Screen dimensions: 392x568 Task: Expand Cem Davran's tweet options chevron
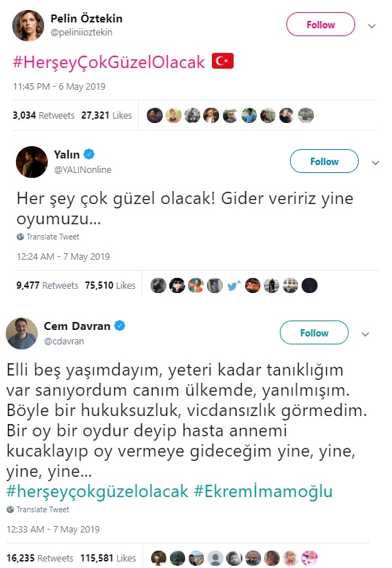[365, 334]
